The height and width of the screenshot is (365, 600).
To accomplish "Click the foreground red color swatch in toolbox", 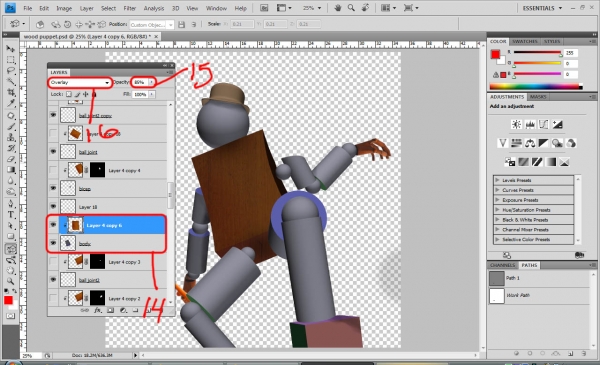I will pyautogui.click(x=8, y=300).
